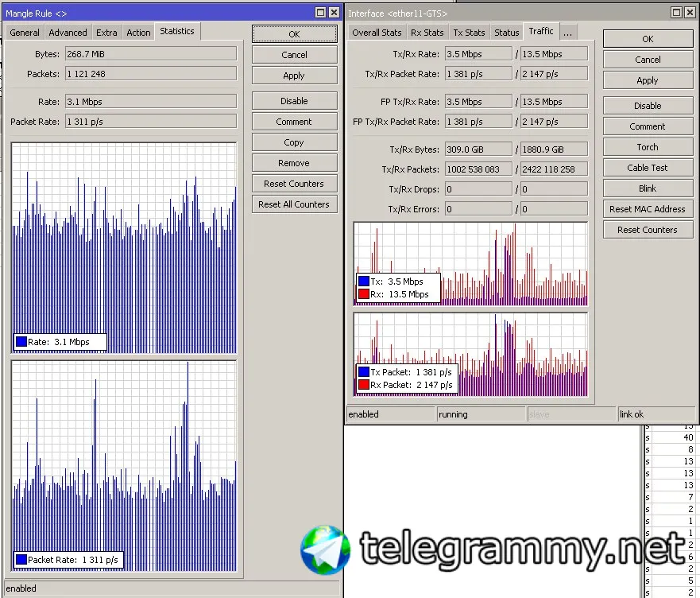The width and height of the screenshot is (700, 598).
Task: Switch to the Tx Stats tab
Action: pos(469,33)
